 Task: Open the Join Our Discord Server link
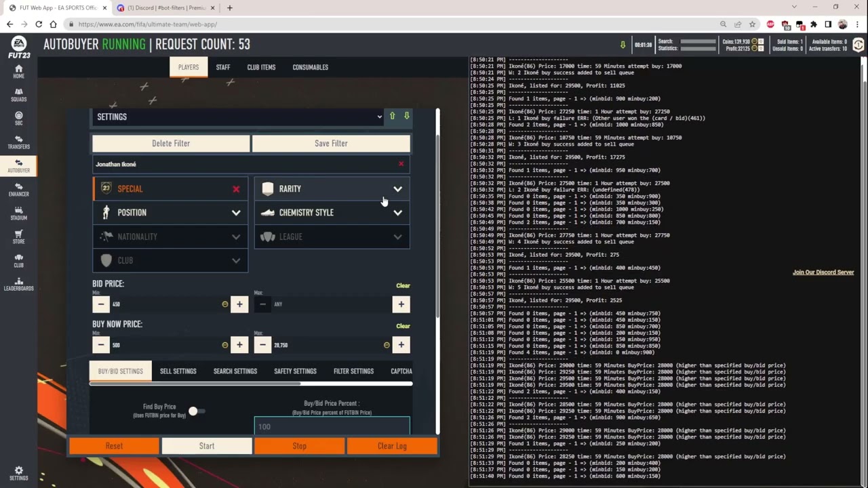(823, 272)
